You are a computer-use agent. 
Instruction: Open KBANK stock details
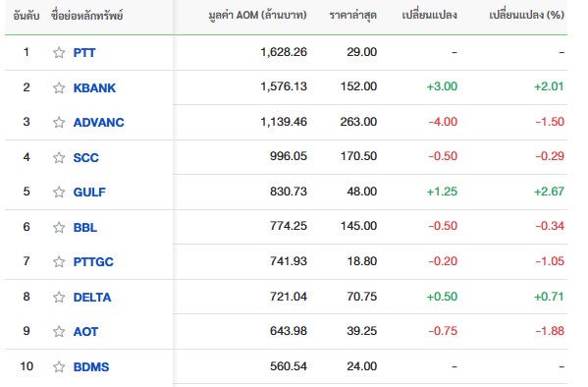tap(94, 87)
